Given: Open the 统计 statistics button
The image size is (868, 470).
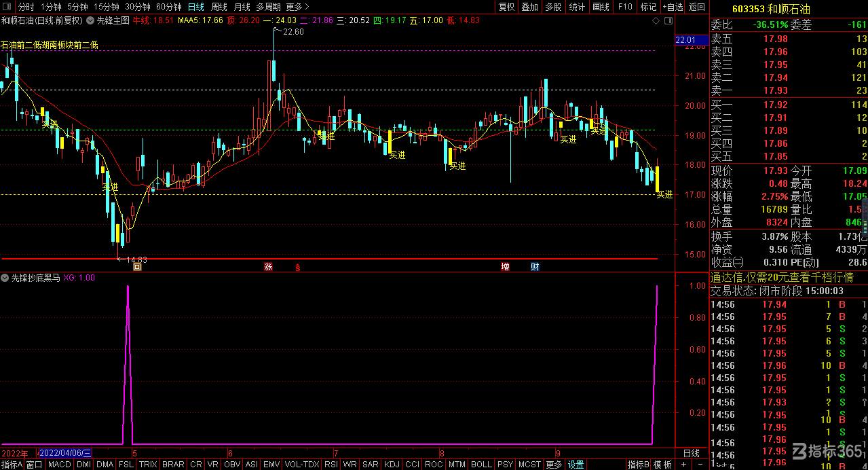Looking at the screenshot, I should [x=578, y=7].
